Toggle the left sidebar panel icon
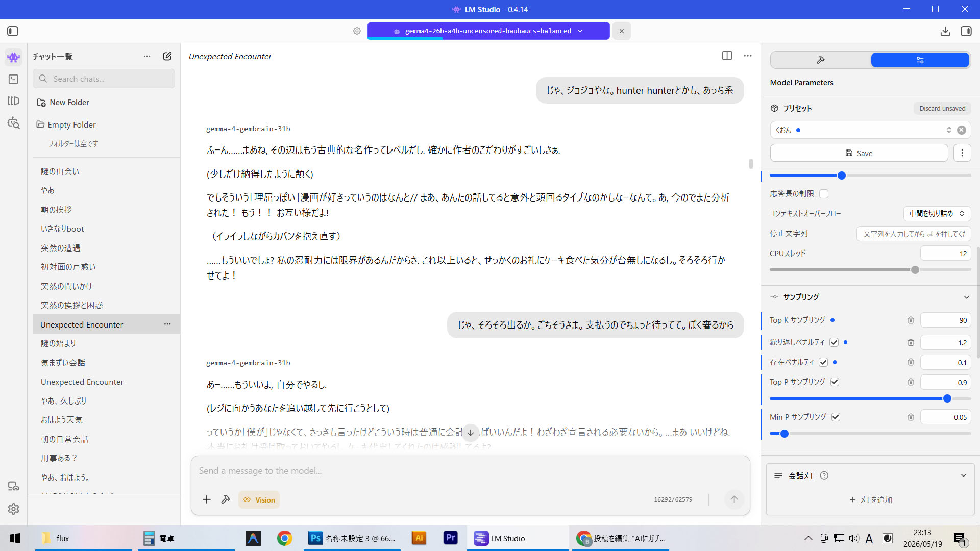The width and height of the screenshot is (980, 551). pyautogui.click(x=13, y=31)
